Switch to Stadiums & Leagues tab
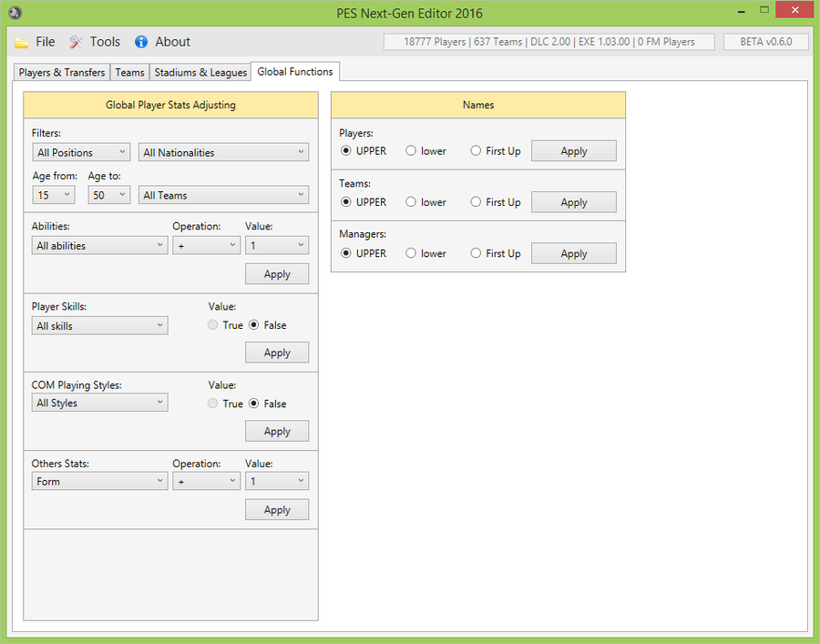Viewport: 820px width, 644px height. coord(200,72)
